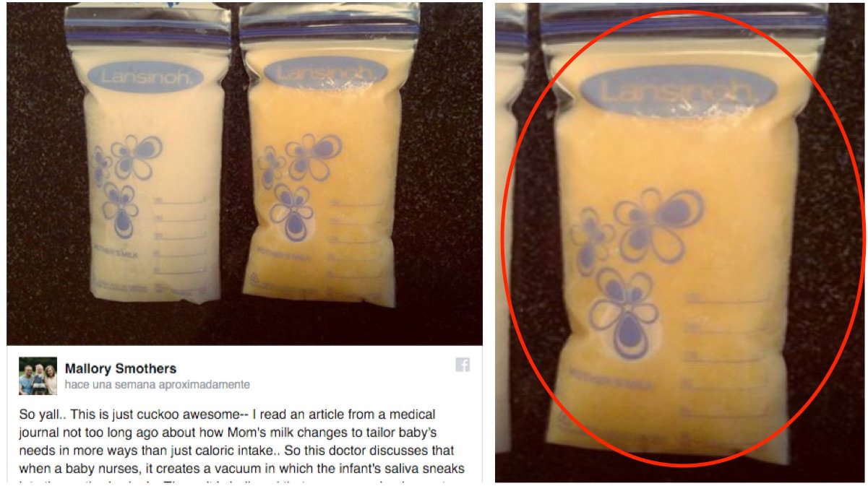Click the bottom flower design on white bag

tap(120, 209)
